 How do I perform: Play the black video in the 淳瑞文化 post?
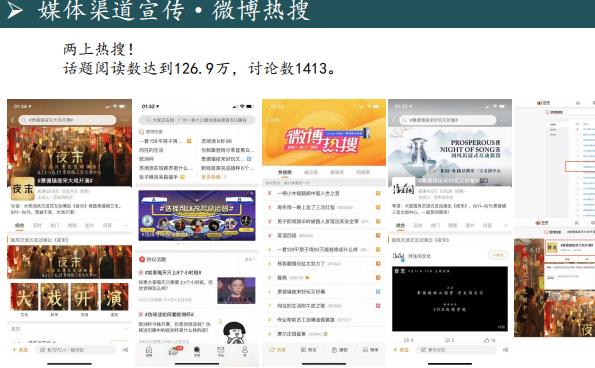(x=450, y=299)
